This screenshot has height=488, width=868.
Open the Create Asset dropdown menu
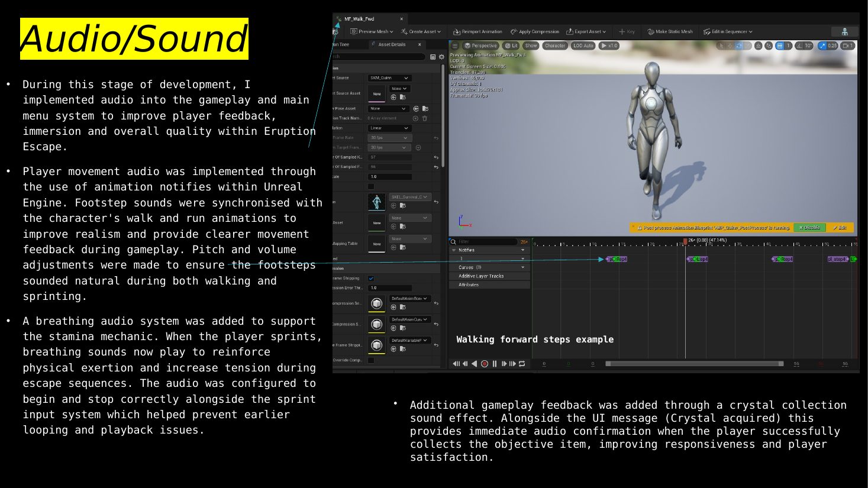421,31
